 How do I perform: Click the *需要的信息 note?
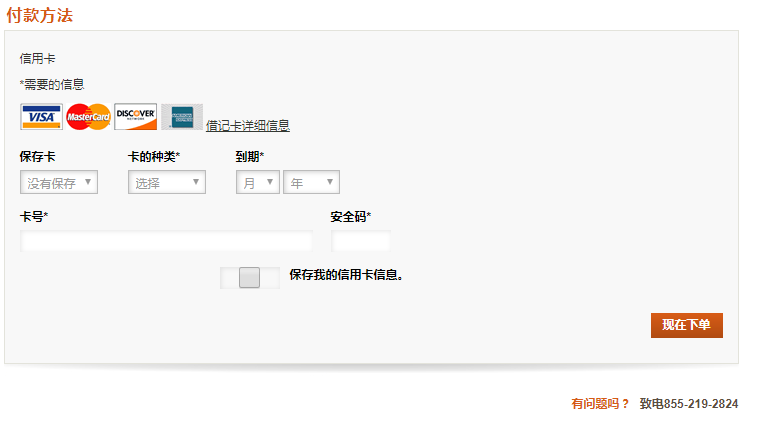[x=52, y=85]
